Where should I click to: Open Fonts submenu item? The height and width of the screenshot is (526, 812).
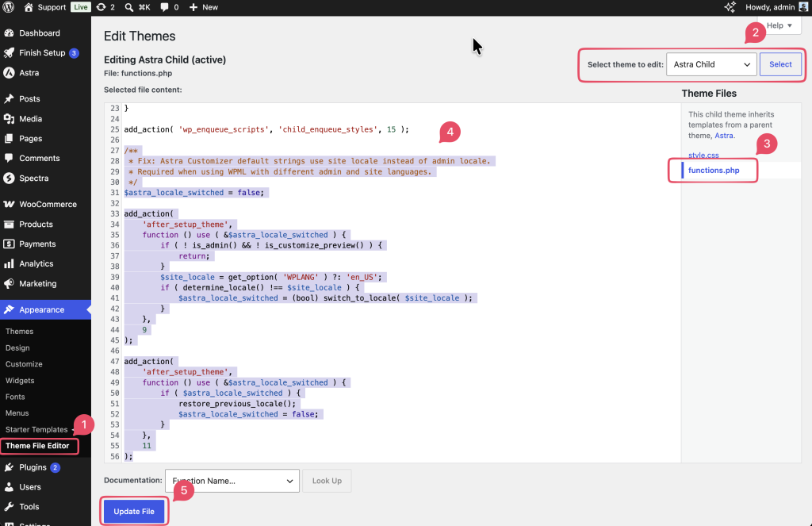15,397
